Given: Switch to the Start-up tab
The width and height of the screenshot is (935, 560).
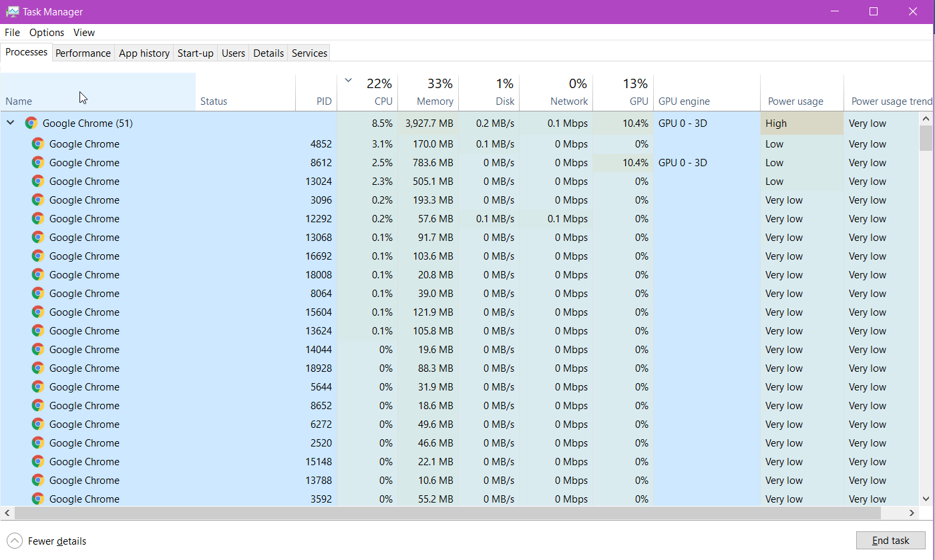Looking at the screenshot, I should (x=196, y=53).
